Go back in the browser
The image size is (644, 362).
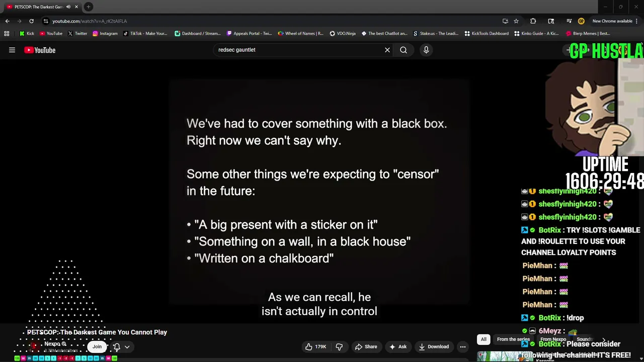(x=7, y=21)
